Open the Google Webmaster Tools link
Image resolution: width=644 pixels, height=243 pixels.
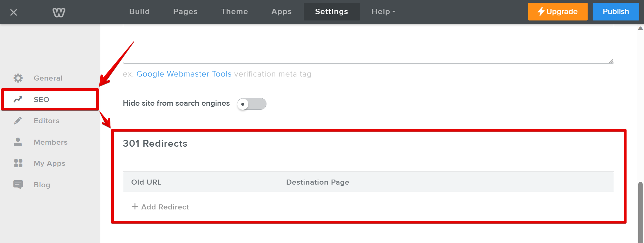pyautogui.click(x=184, y=74)
